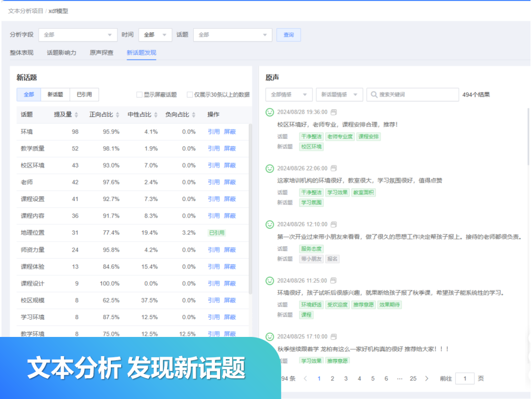The width and height of the screenshot is (532, 399).
Task: Expand the 全部情感 dropdown
Action: coord(289,95)
